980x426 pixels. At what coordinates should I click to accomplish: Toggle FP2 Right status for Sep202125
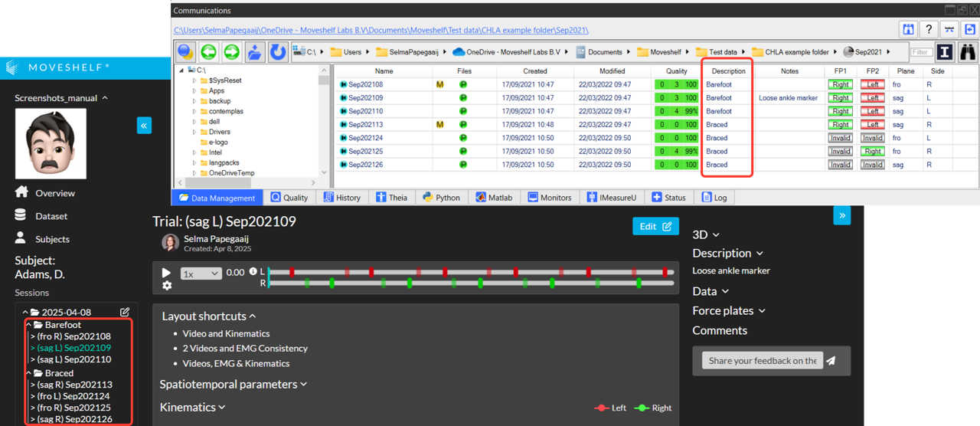pos(872,151)
